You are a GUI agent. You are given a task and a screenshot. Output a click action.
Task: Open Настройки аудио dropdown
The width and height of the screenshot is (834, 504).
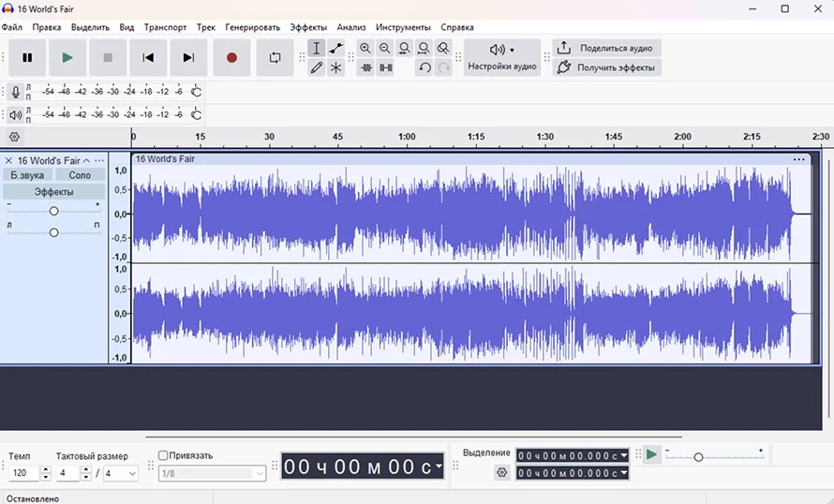[502, 57]
